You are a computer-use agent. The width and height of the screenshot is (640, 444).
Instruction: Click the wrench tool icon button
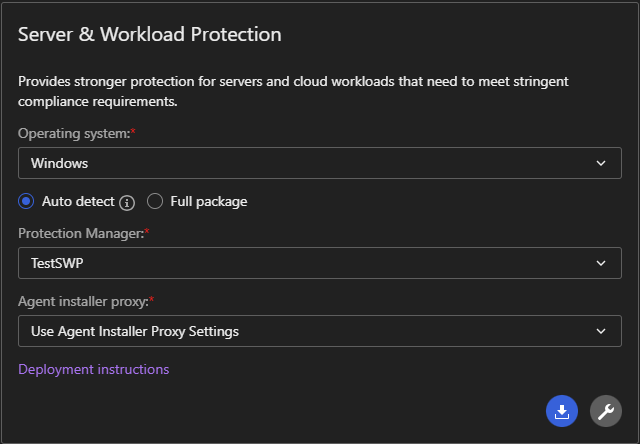605,411
